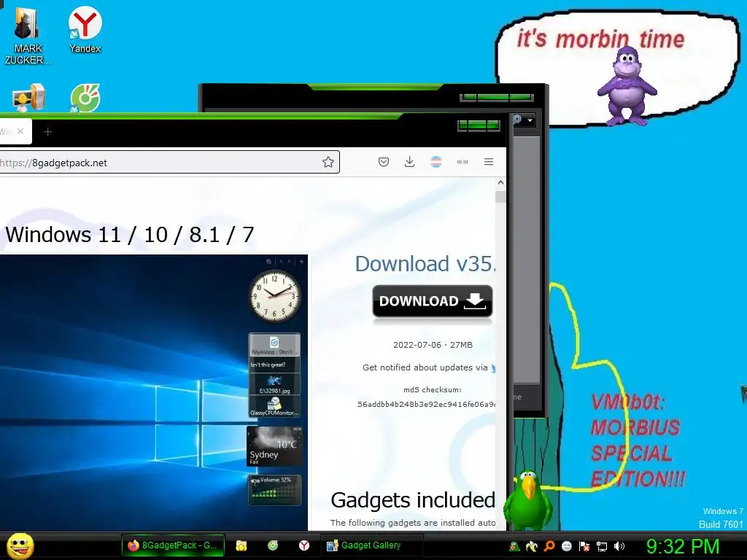Open the Firefox downloads panel

[409, 162]
